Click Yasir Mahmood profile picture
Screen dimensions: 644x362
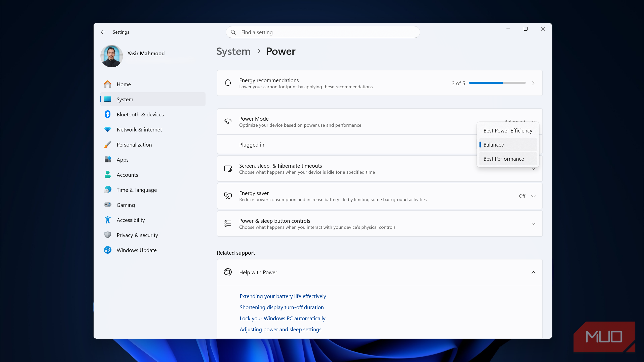pyautogui.click(x=112, y=56)
